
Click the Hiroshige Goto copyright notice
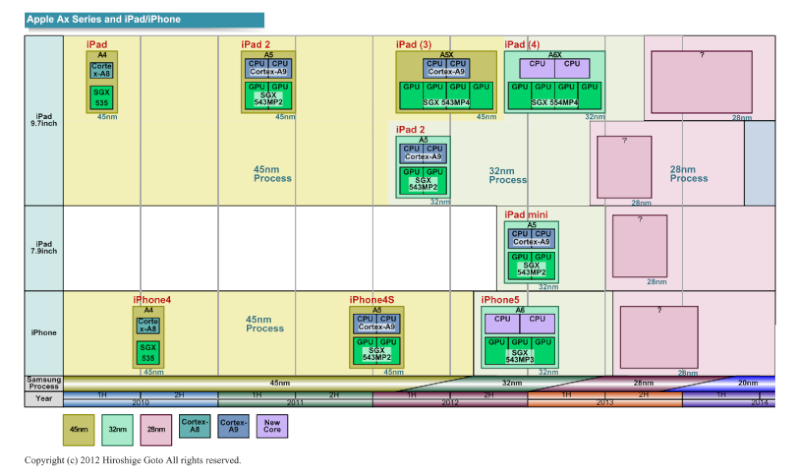(133, 460)
